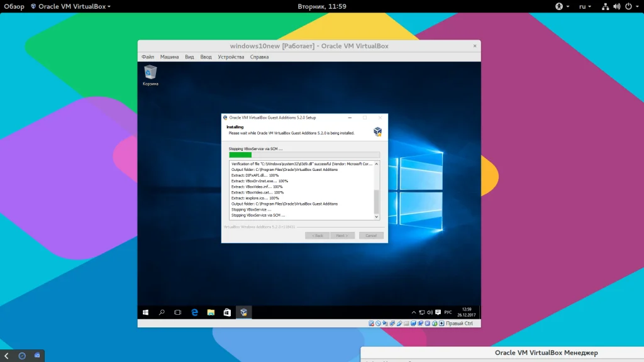
Task: Open the Машина menu
Action: [x=169, y=57]
